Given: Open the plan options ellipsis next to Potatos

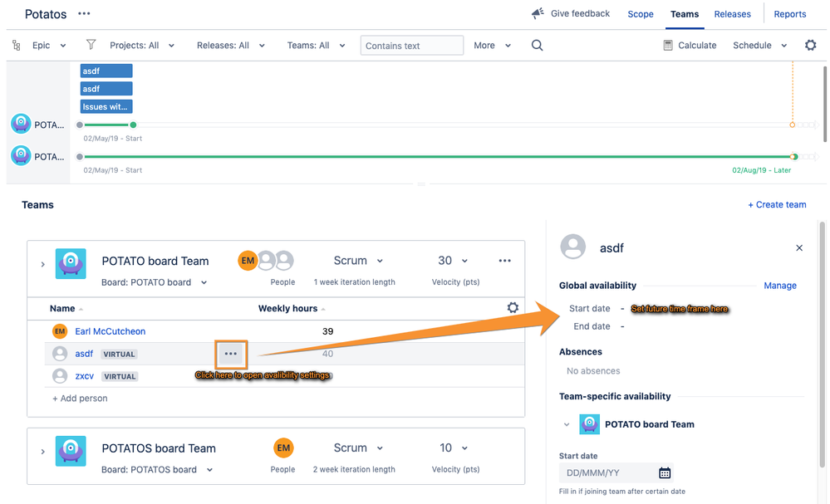Looking at the screenshot, I should coord(84,14).
